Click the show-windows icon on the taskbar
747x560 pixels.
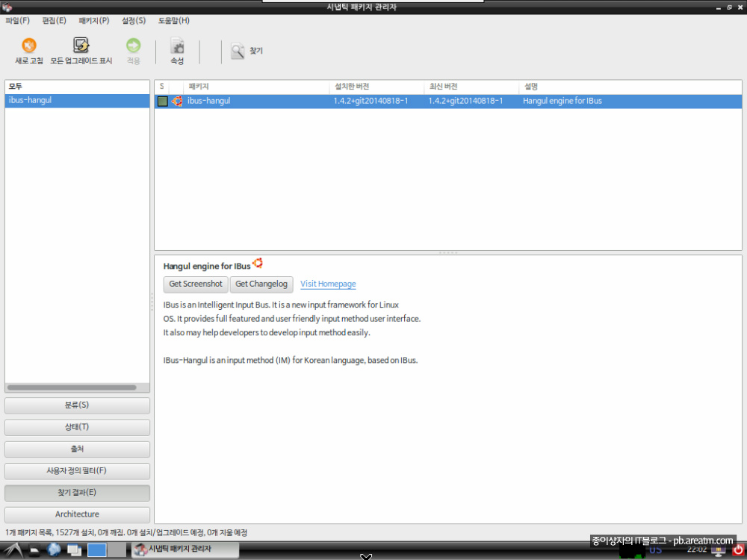pyautogui.click(x=74, y=550)
